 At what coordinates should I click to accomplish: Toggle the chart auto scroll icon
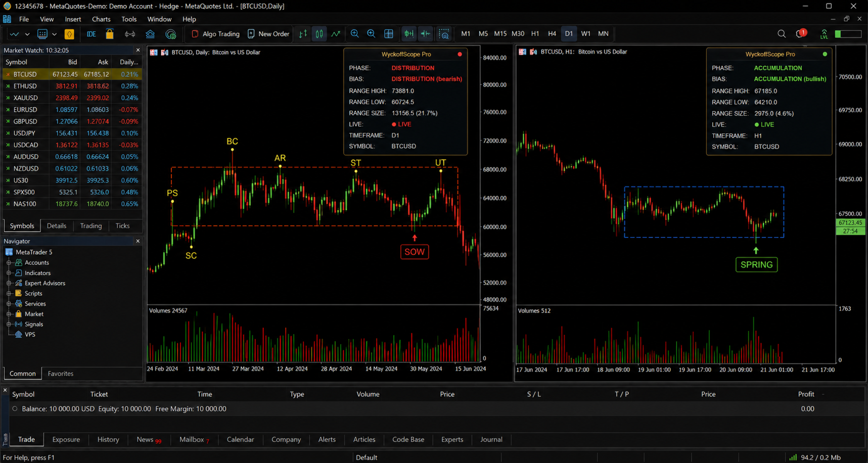(409, 34)
